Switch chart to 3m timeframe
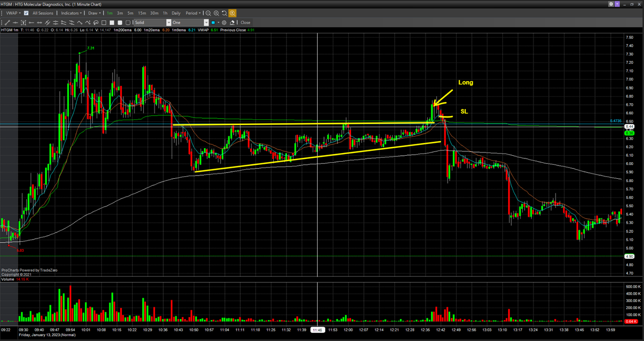644x341 pixels. (x=120, y=12)
